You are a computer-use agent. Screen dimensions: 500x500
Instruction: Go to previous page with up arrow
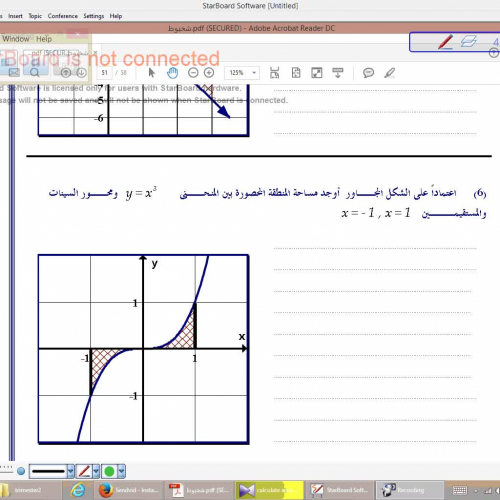(x=66, y=73)
